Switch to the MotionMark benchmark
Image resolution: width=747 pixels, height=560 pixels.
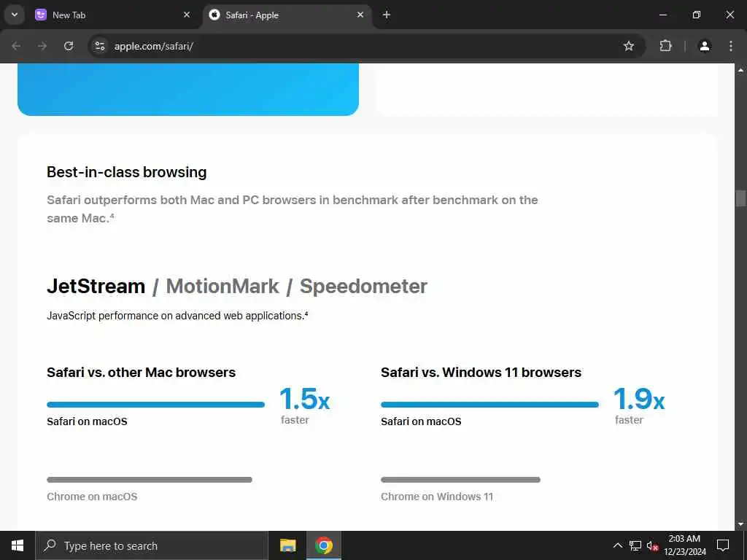pyautogui.click(x=222, y=286)
